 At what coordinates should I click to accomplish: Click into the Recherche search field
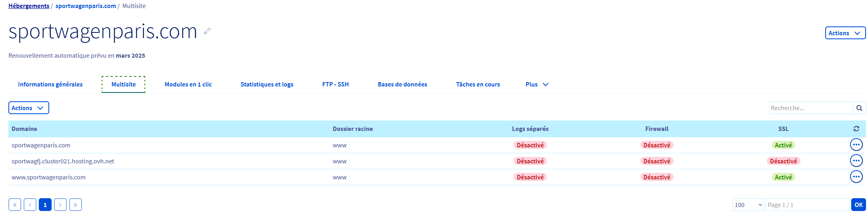[810, 108]
